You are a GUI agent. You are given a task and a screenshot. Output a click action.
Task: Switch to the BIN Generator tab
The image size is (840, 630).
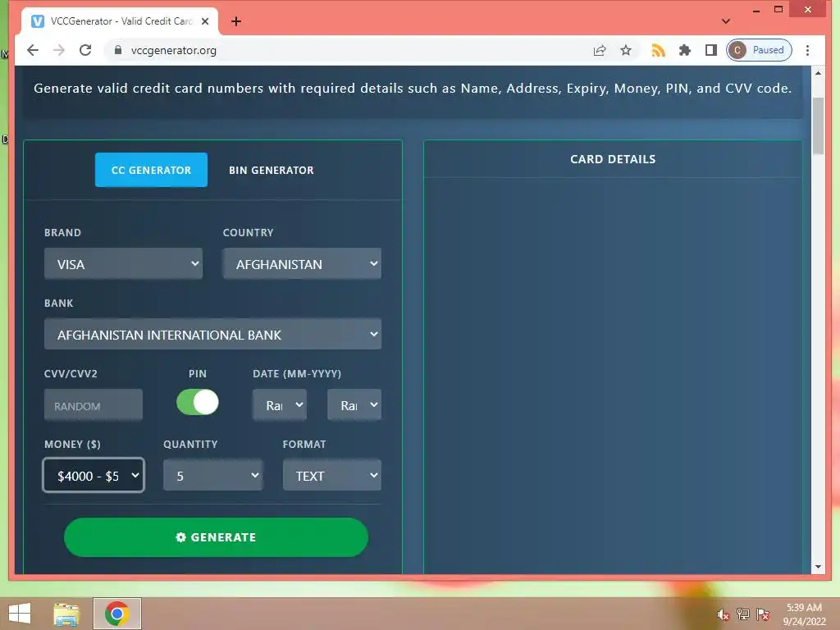pos(271,170)
